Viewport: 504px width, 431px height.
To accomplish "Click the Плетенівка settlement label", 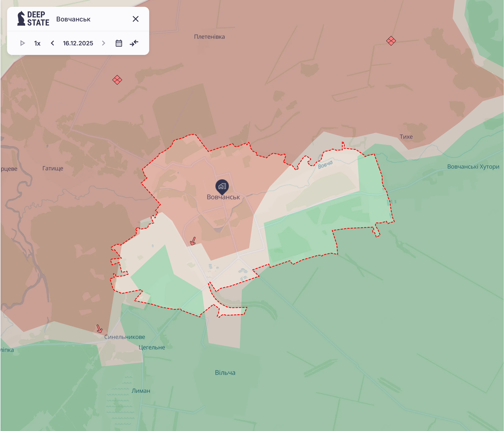I will [210, 37].
